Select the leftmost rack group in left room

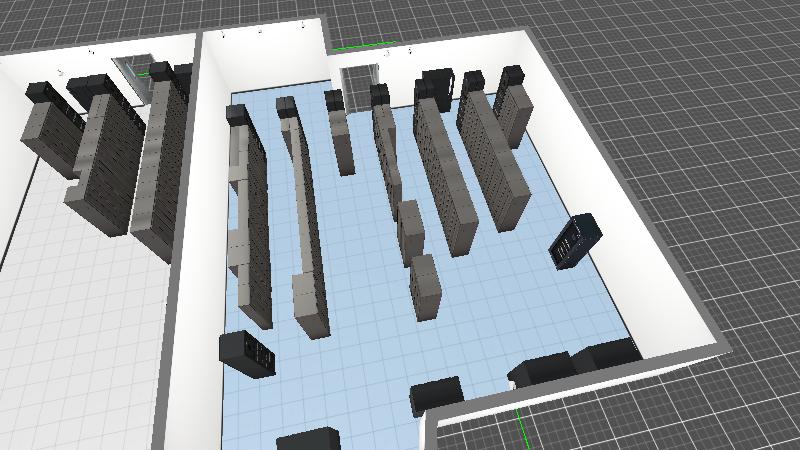coord(50,130)
